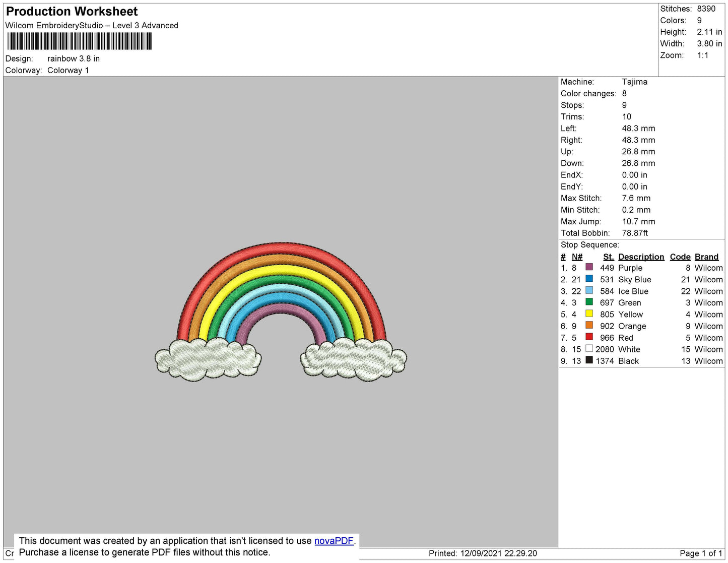
Task: Click the Stops value 9
Action: tap(624, 105)
